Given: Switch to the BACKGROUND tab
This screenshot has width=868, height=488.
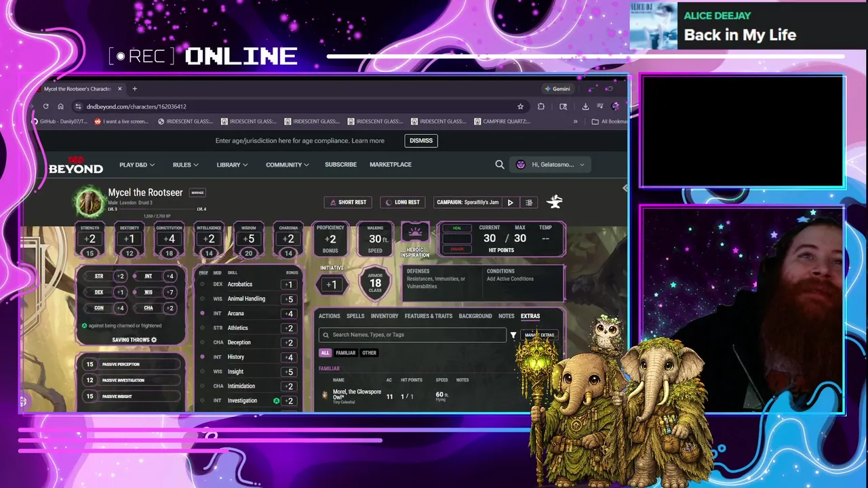Looking at the screenshot, I should pyautogui.click(x=475, y=316).
